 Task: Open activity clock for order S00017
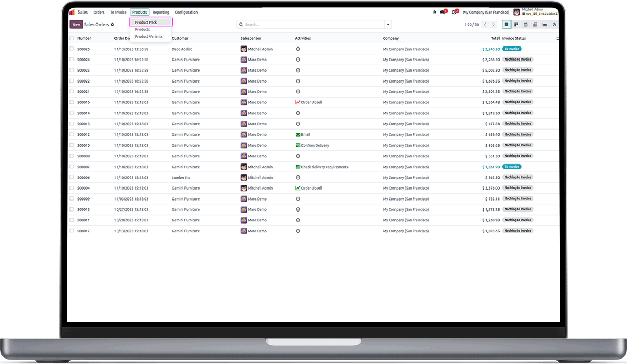pyautogui.click(x=298, y=231)
